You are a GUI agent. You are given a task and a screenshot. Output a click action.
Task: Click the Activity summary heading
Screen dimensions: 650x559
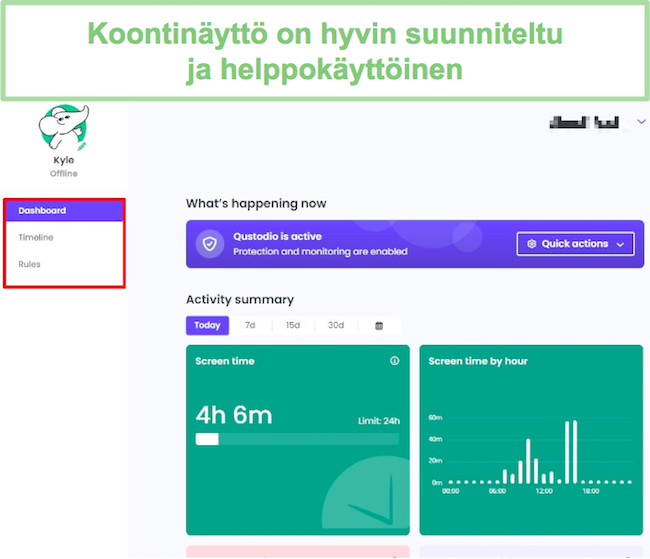click(x=240, y=299)
